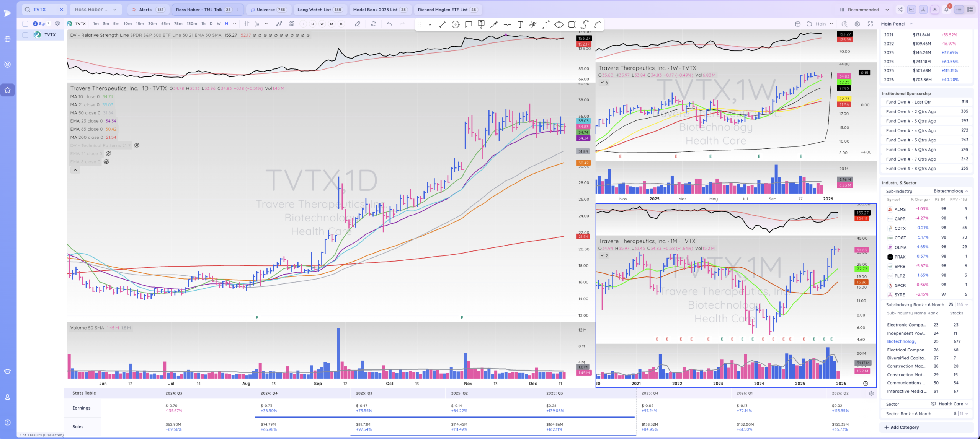The width and height of the screenshot is (980, 439).
Task: Show the hidden EMA 21 indicator
Action: (108, 153)
